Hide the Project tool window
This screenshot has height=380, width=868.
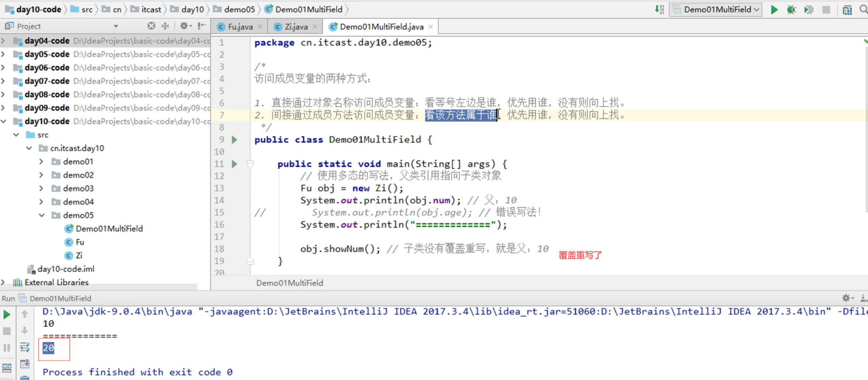(x=202, y=26)
